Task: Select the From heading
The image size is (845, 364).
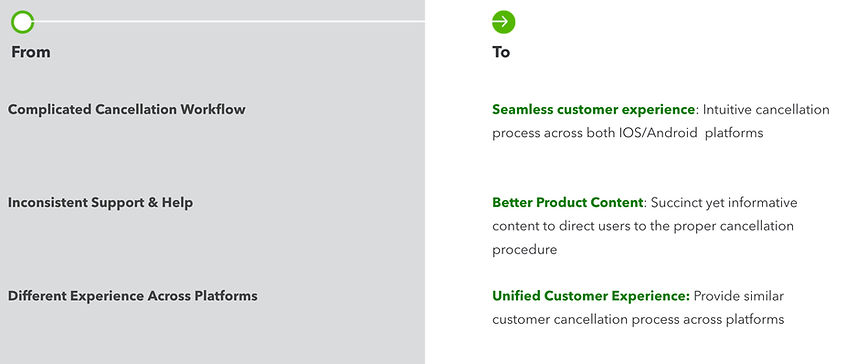Action: pyautogui.click(x=31, y=52)
